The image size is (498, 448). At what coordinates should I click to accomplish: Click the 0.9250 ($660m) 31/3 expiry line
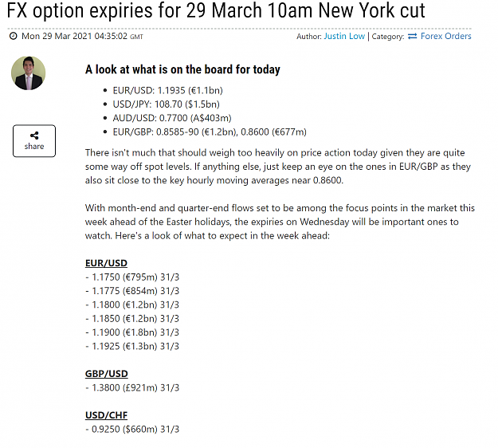(132, 429)
